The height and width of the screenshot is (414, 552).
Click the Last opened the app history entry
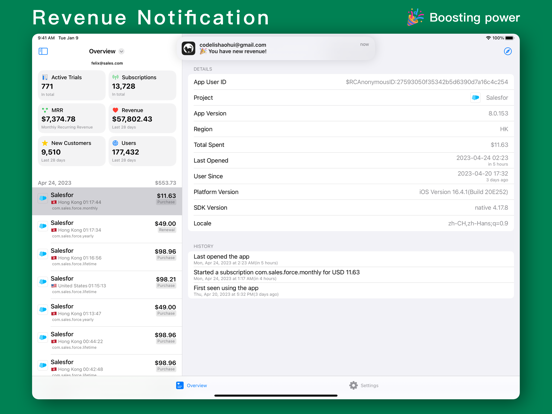tap(351, 259)
